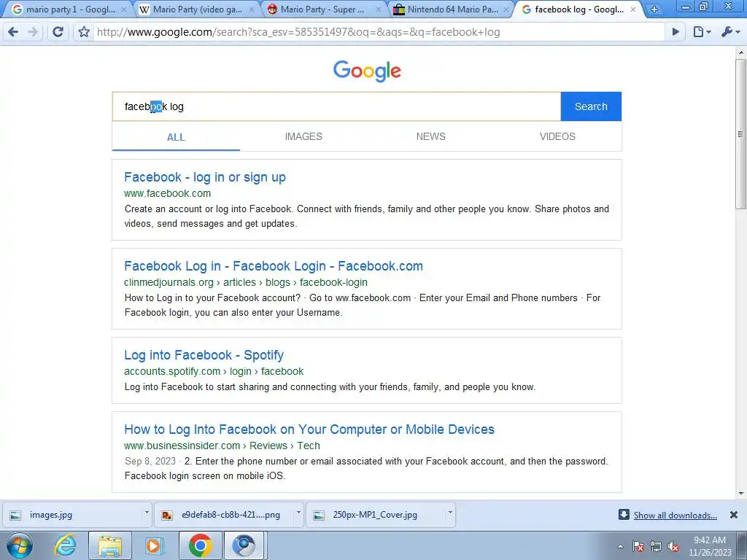Click the vertical scrollbar thumb
Screen dimensions: 747x560
click(741, 133)
